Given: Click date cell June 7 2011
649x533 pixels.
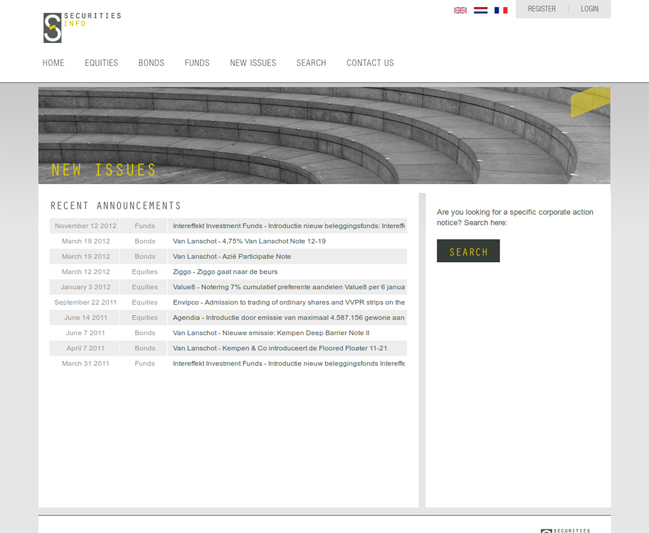Looking at the screenshot, I should pos(86,333).
